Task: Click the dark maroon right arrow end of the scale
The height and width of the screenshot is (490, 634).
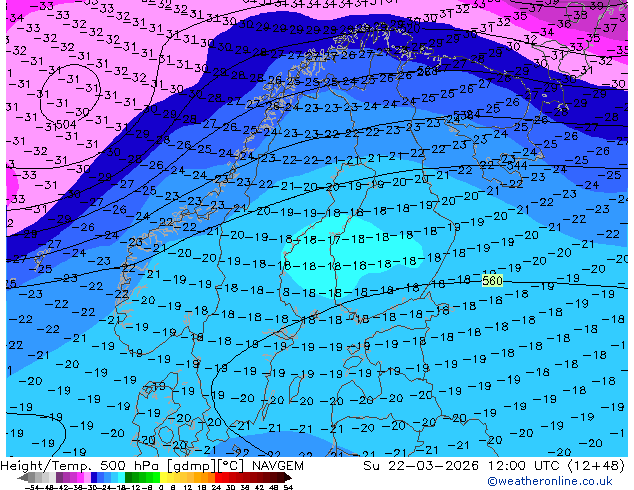Action: coord(287,478)
